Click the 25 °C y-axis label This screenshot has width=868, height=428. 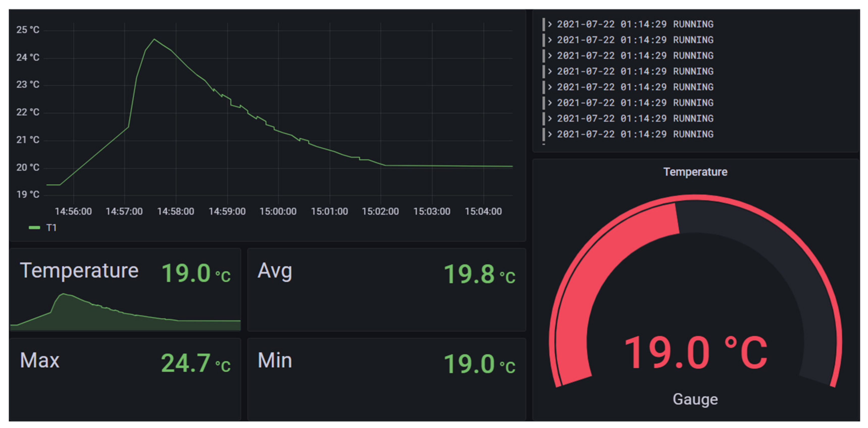28,30
